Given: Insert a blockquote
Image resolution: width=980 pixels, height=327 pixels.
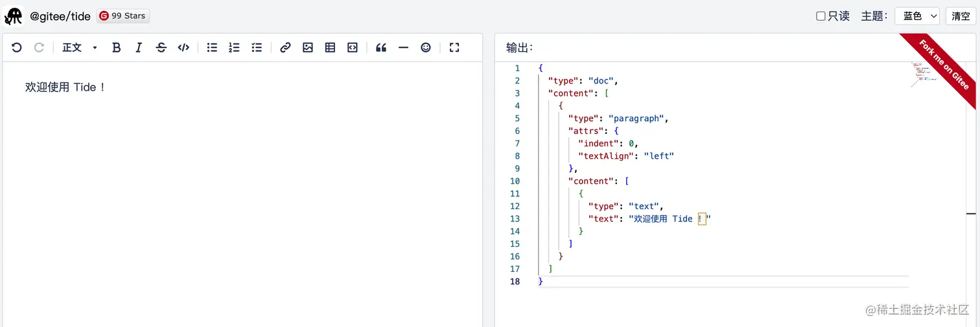Looking at the screenshot, I should tap(381, 47).
